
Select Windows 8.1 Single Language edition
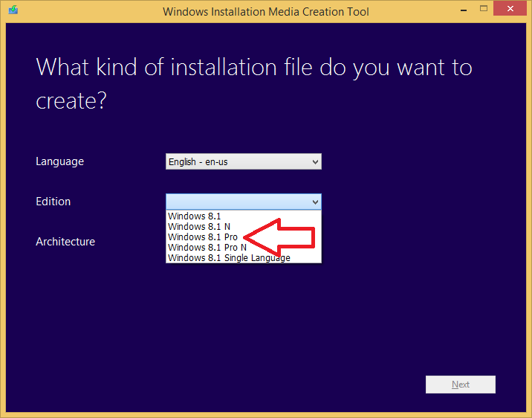[243, 258]
